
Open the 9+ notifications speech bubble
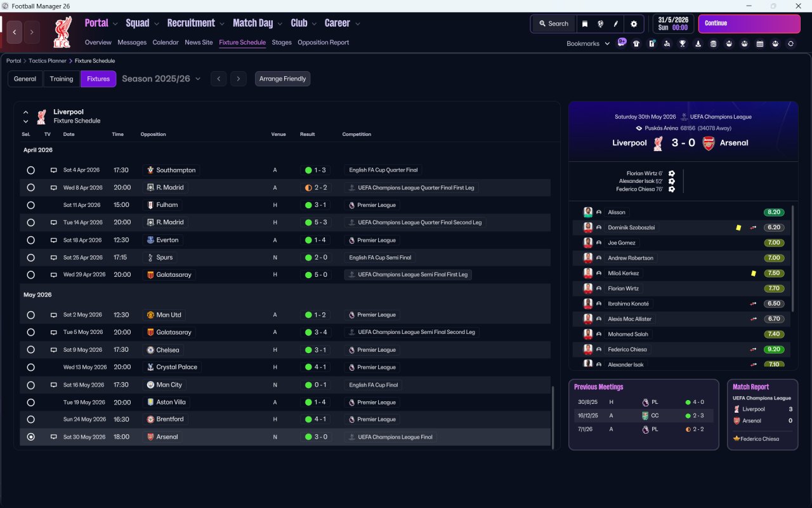point(622,43)
